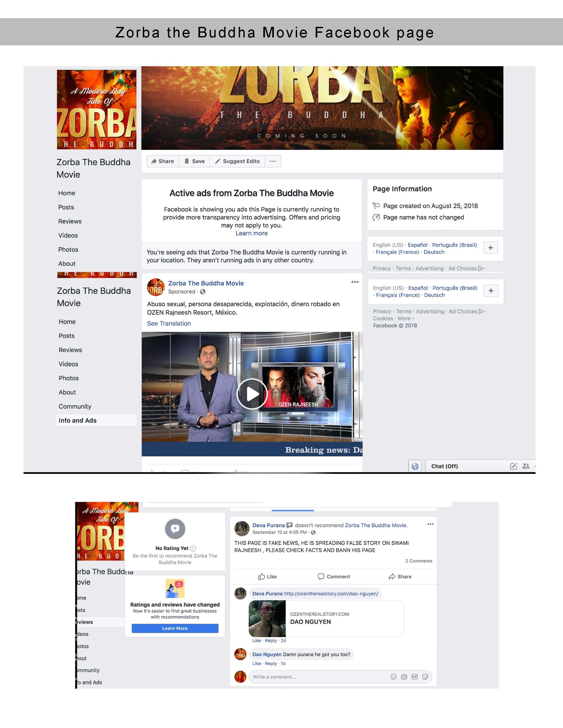Click the Share button under cover photo

[163, 161]
